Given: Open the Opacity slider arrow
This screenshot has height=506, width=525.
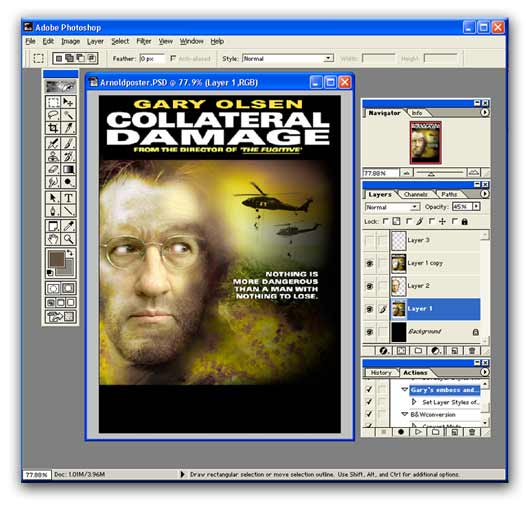Looking at the screenshot, I should coord(476,207).
